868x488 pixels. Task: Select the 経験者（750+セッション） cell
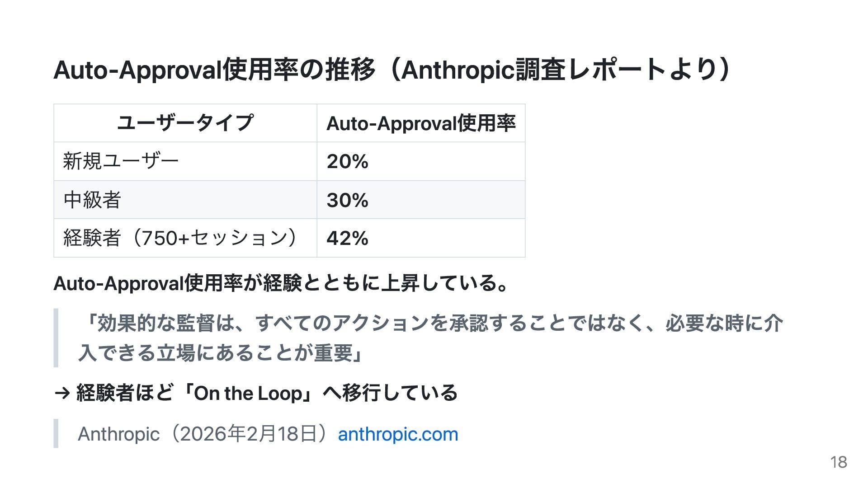(181, 238)
